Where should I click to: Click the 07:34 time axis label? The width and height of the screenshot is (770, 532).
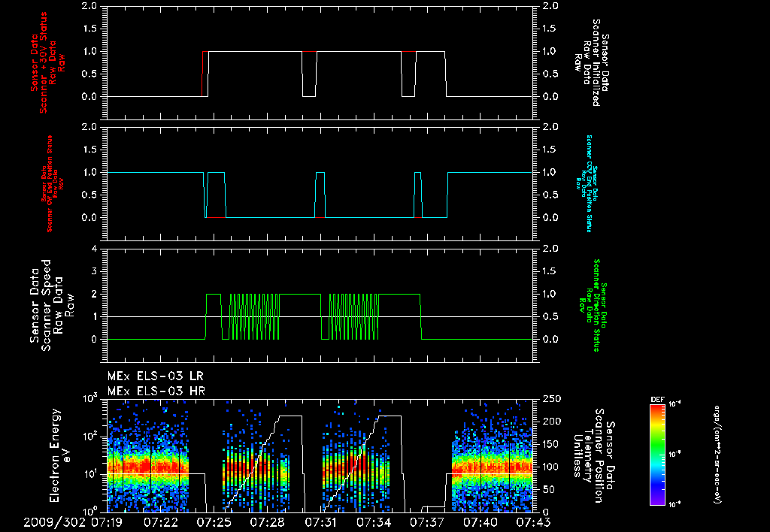pyautogui.click(x=374, y=522)
